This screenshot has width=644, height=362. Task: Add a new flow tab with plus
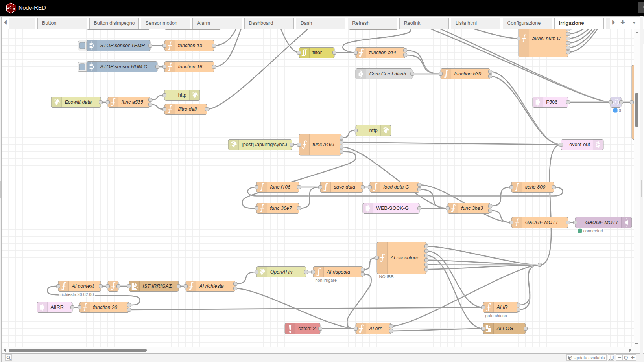(623, 23)
